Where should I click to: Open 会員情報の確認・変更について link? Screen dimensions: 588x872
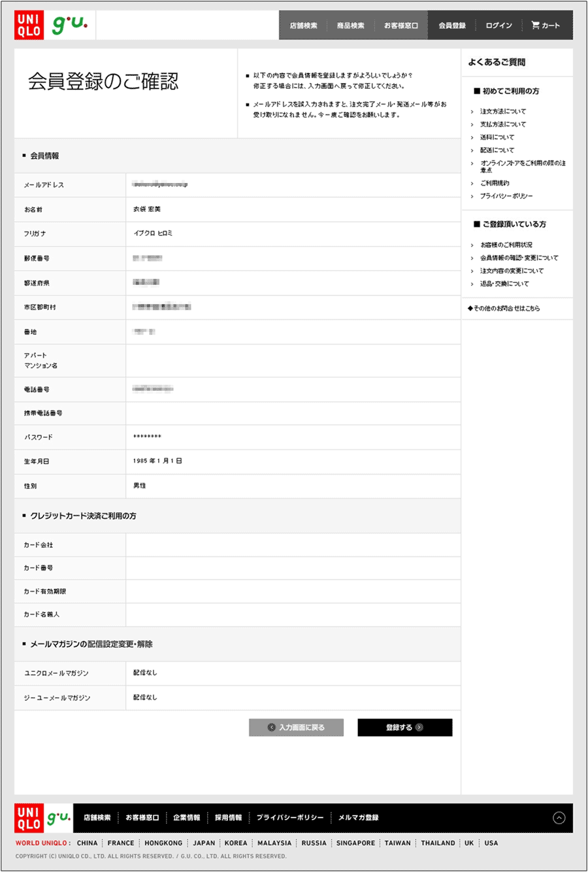519,258
